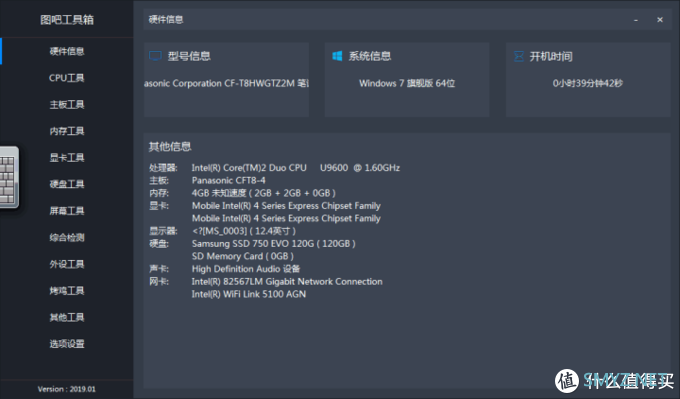Go to the 硬盘工具 page
This screenshot has width=680, height=399.
coord(67,184)
